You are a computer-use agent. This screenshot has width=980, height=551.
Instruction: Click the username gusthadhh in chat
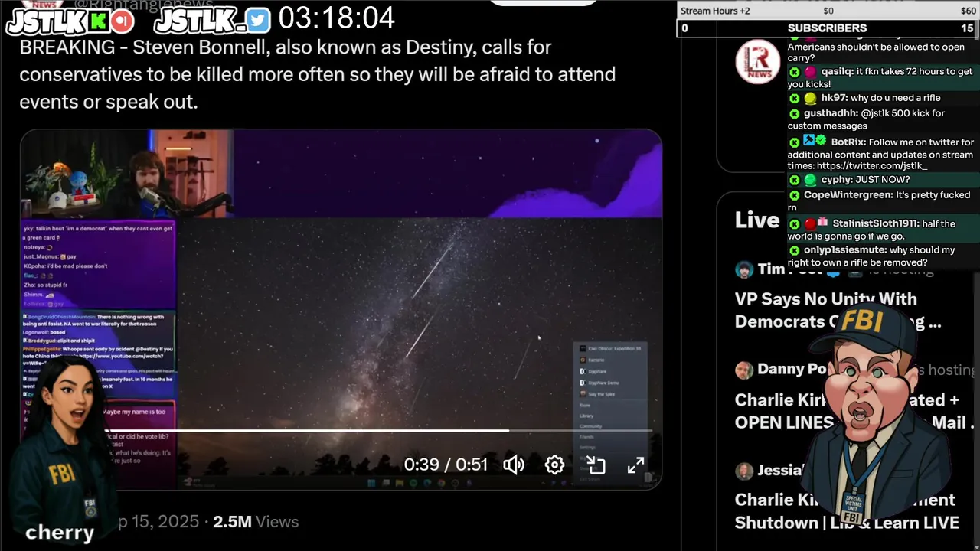click(x=831, y=113)
